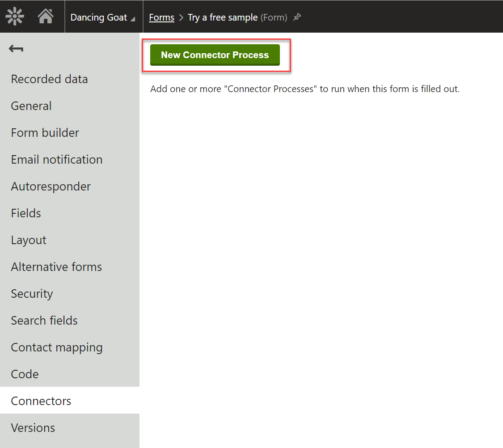Switch to the Recorded data section

[49, 79]
